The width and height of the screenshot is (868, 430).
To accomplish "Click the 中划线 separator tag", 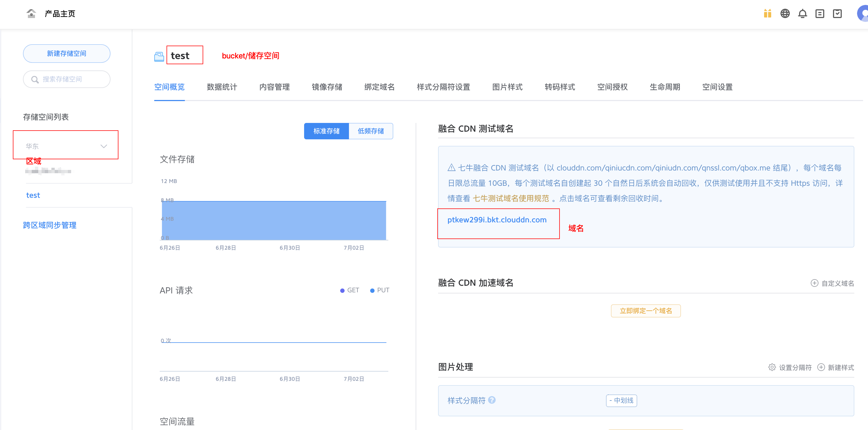I will point(621,400).
